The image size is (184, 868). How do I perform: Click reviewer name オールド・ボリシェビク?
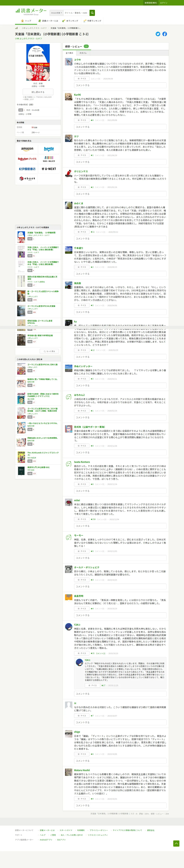click(87, 567)
